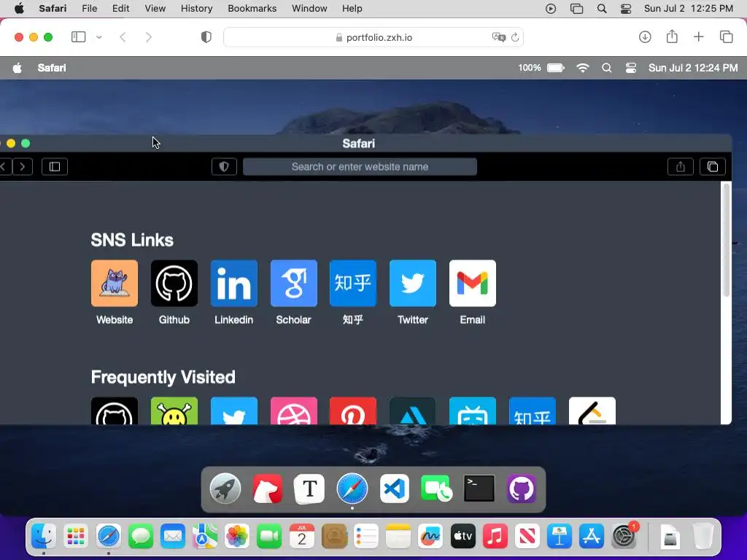
Task: Open Terminal in the inner dock
Action: coord(479,489)
